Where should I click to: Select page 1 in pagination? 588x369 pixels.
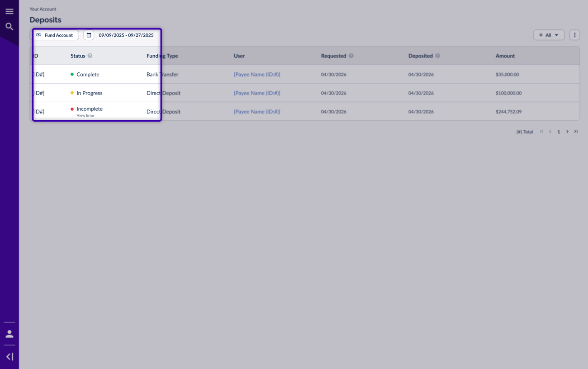tap(559, 132)
